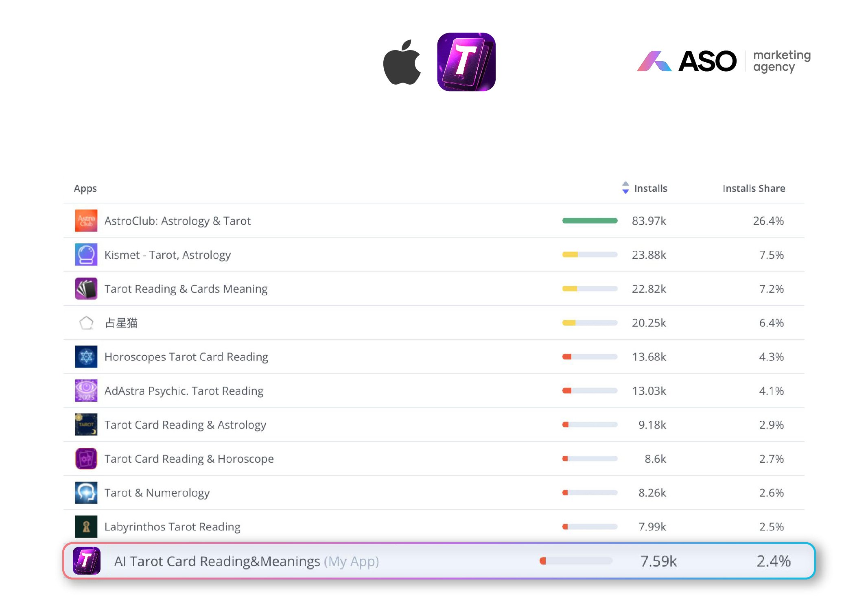Open the AI Tarot My App icon
This screenshot has height=615, width=868.
[x=87, y=561]
